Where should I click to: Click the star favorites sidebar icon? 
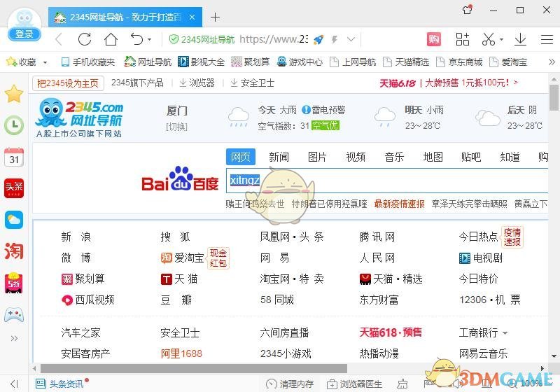coord(14,94)
